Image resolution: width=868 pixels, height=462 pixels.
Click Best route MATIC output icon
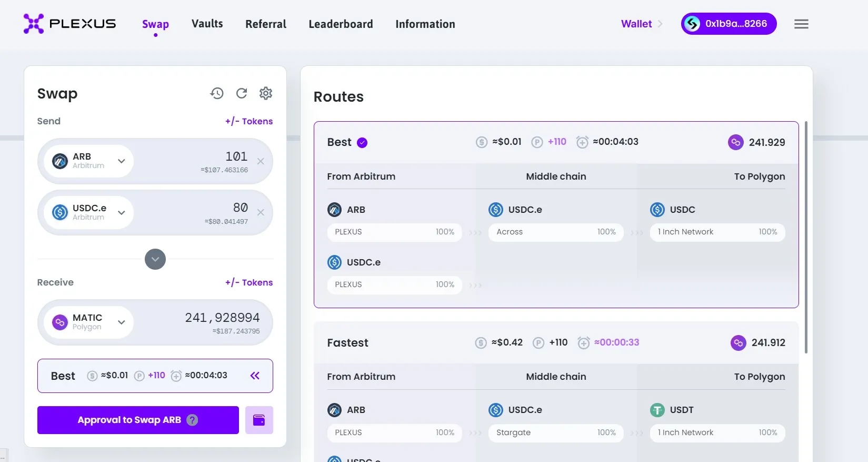click(x=736, y=142)
